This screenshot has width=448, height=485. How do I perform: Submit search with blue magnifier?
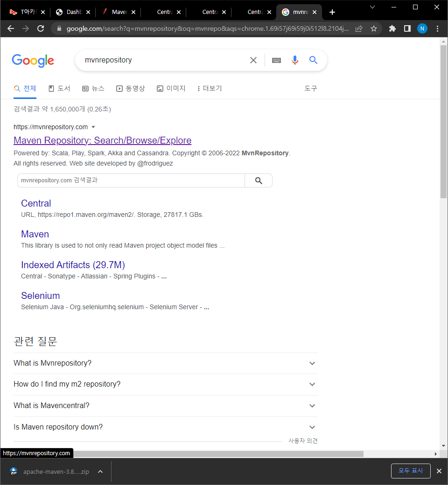click(313, 60)
